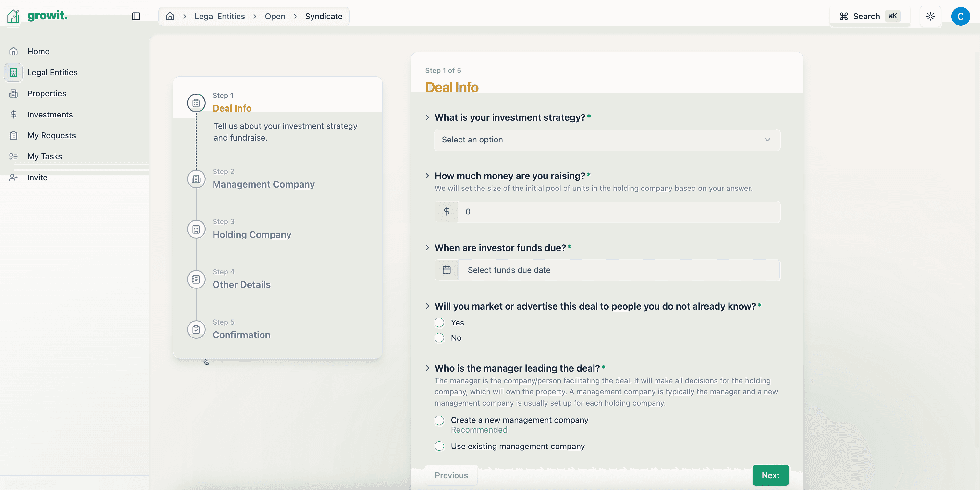Open Properties in the sidebar
The height and width of the screenshot is (490, 980).
[x=46, y=93]
